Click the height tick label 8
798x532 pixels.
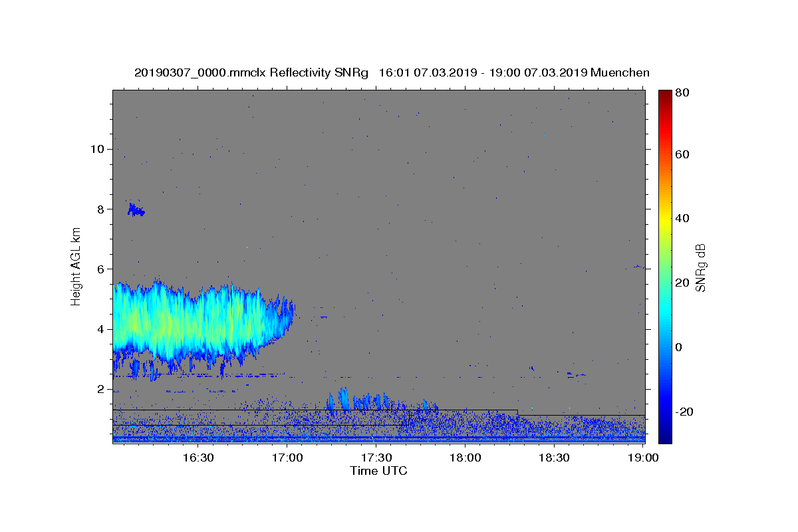point(100,209)
